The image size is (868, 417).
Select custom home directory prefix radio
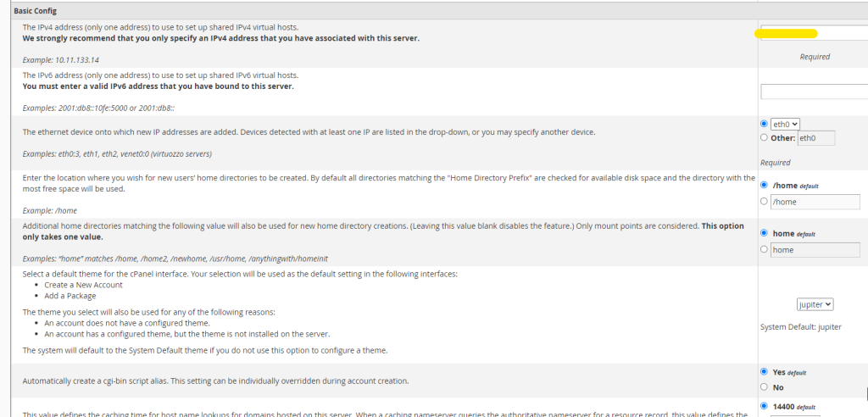(x=765, y=249)
